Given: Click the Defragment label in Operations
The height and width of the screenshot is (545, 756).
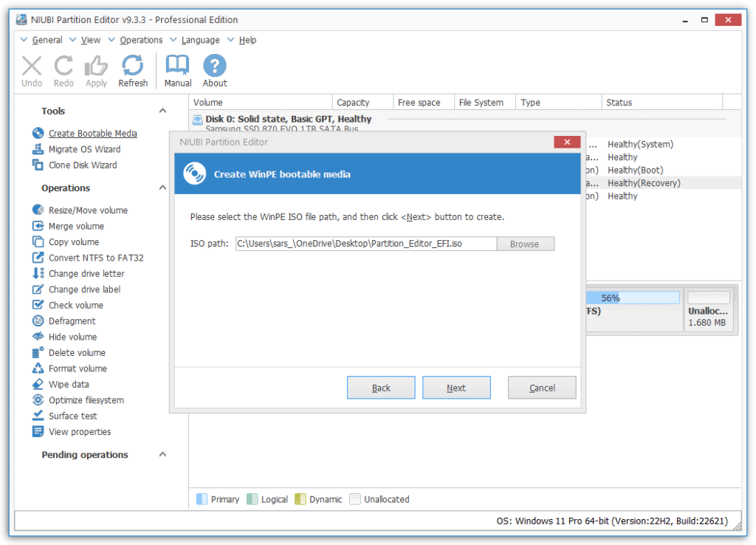Looking at the screenshot, I should click(72, 321).
